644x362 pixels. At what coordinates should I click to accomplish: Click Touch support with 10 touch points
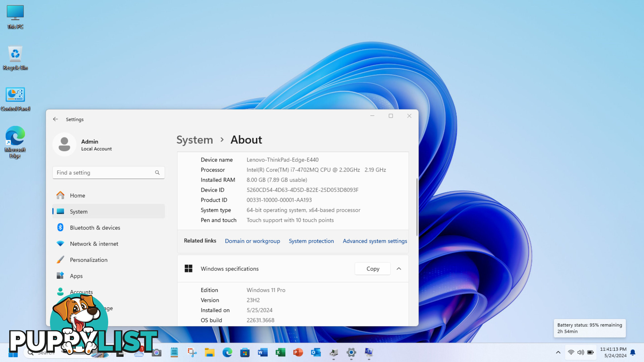pyautogui.click(x=290, y=220)
